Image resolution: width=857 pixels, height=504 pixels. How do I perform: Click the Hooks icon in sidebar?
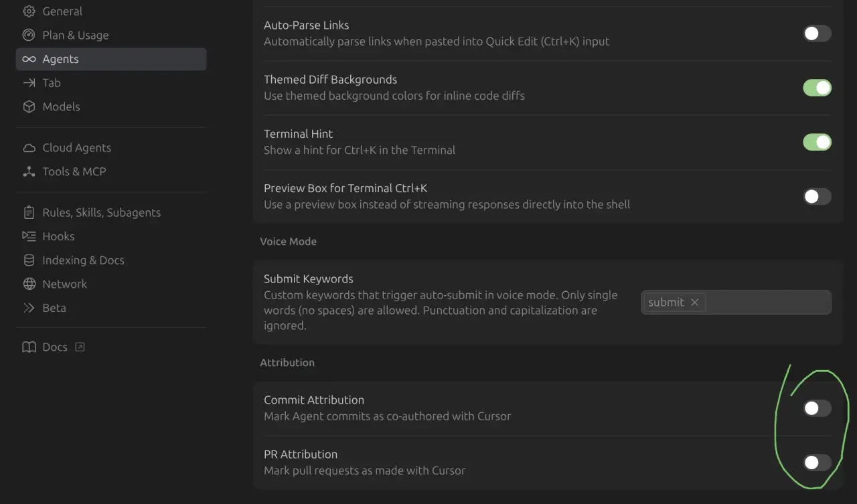[x=29, y=236]
